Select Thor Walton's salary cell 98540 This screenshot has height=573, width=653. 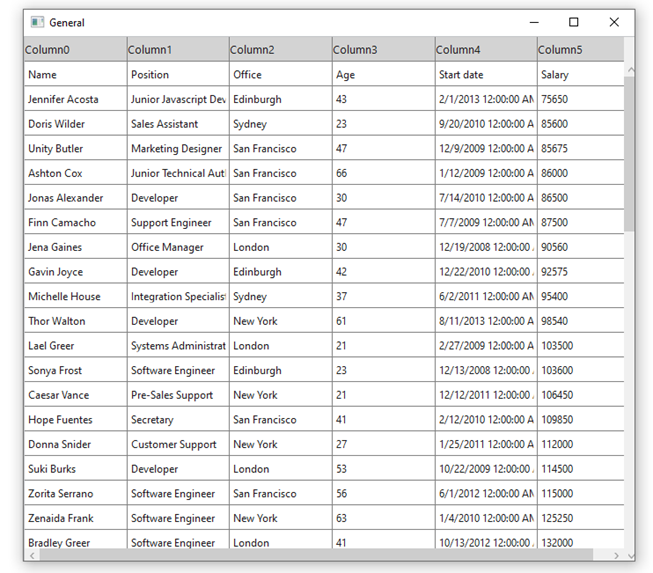tap(580, 321)
